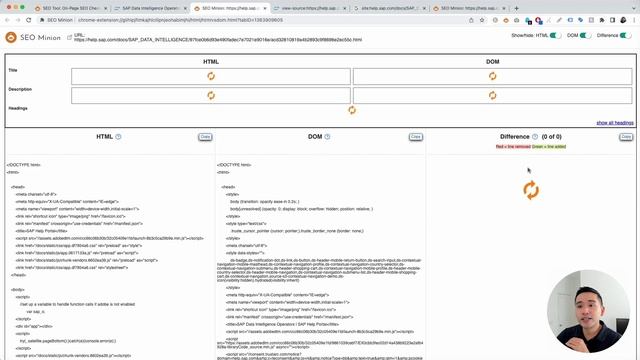Click the browser address bar

(x=261, y=20)
